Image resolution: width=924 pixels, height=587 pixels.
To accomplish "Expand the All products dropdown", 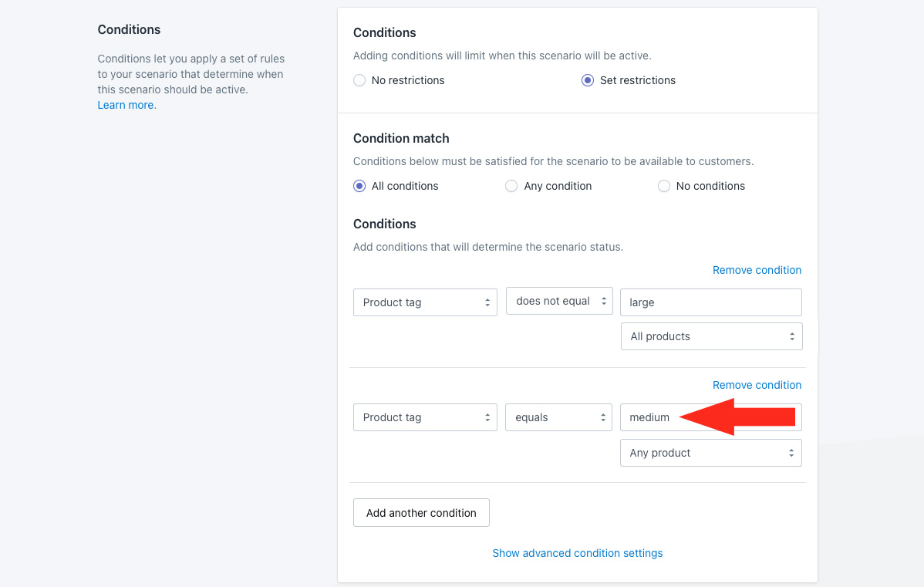I will [x=710, y=336].
